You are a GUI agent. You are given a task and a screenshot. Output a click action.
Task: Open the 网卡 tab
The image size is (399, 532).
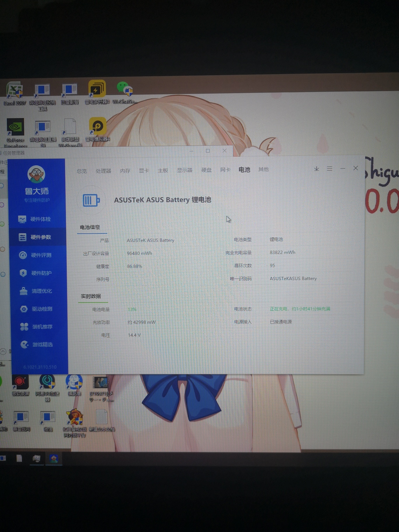click(225, 170)
